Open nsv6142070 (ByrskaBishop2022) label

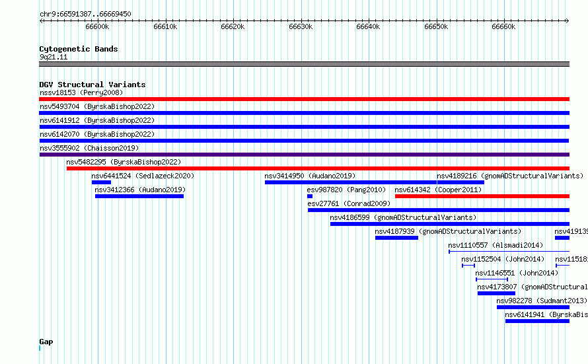pos(97,134)
